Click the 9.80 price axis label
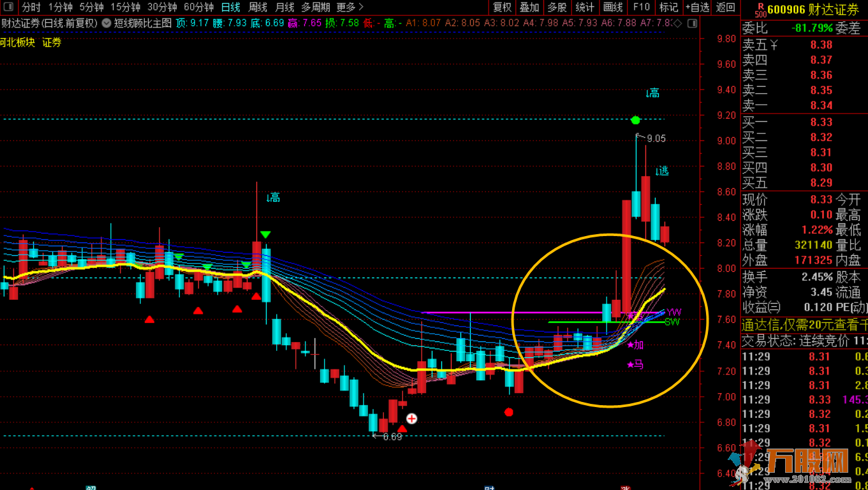868x490 pixels. click(x=727, y=38)
